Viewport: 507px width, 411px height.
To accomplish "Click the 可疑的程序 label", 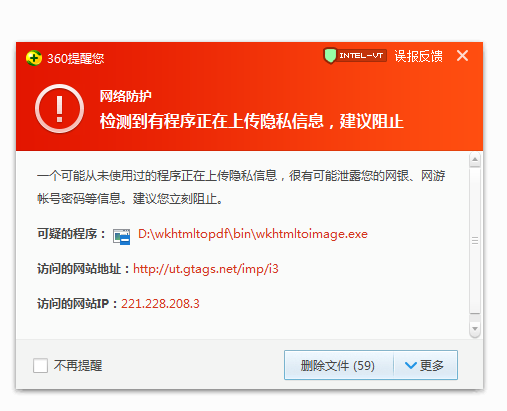I will click(71, 234).
